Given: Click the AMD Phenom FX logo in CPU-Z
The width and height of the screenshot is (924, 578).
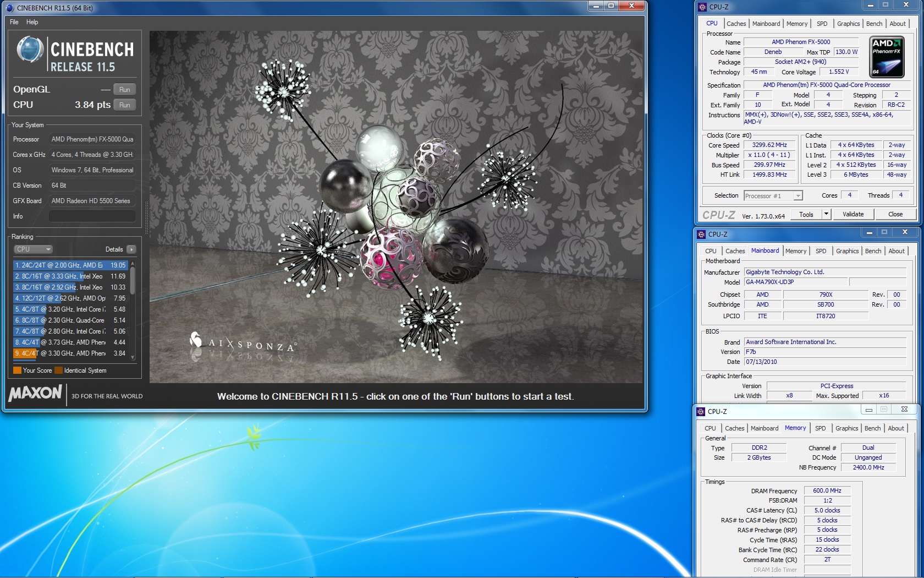Looking at the screenshot, I should [887, 57].
